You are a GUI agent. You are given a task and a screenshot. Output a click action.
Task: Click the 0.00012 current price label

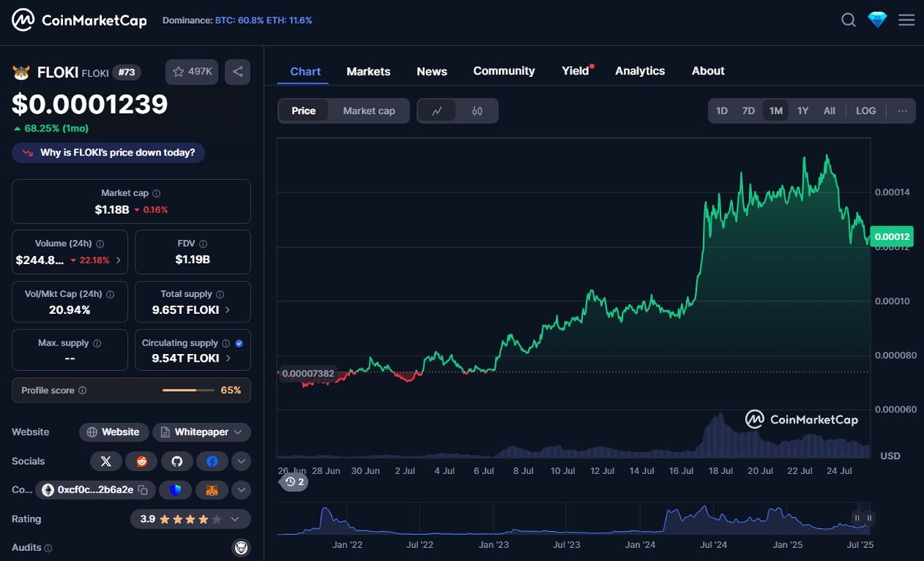[x=890, y=237]
